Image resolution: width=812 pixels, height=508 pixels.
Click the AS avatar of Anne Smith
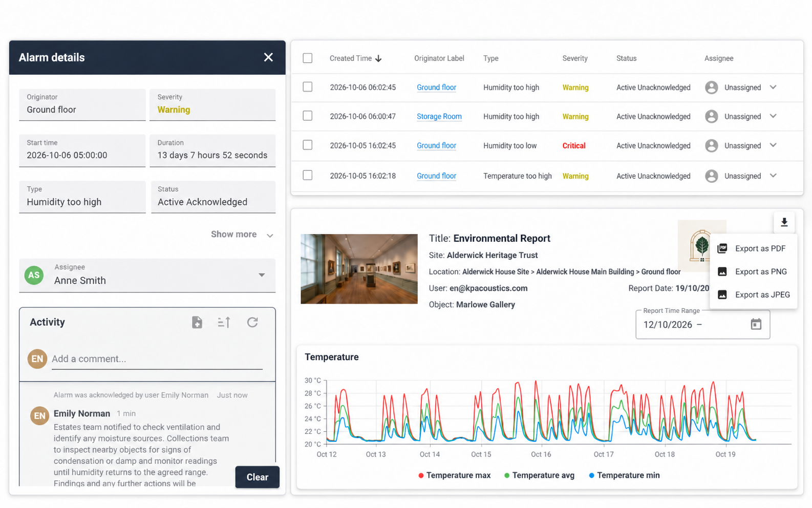coord(34,275)
